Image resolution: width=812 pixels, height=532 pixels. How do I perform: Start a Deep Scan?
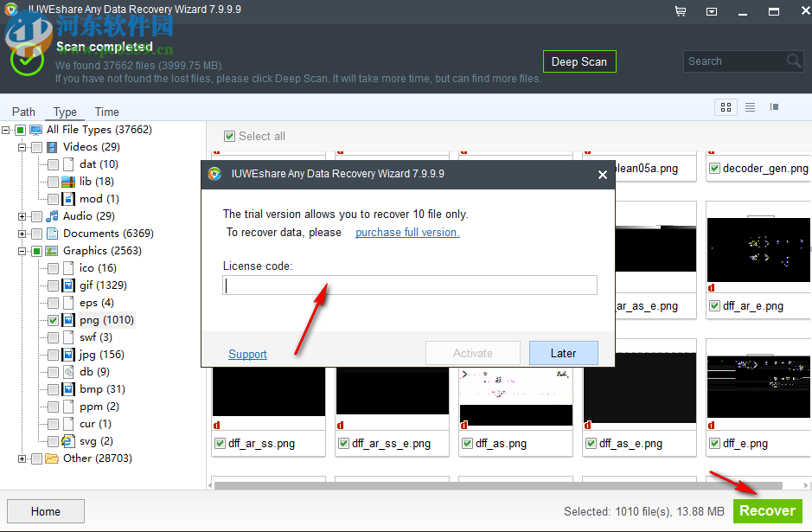click(x=579, y=61)
